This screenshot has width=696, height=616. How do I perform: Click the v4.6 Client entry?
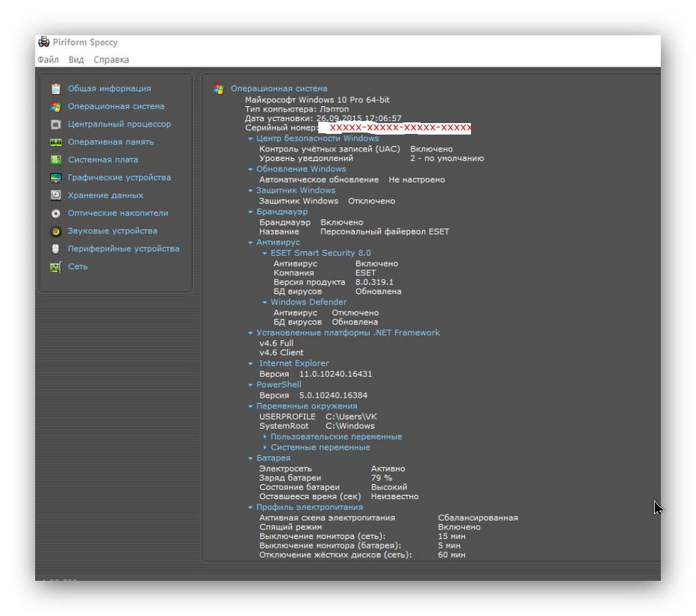click(x=281, y=353)
